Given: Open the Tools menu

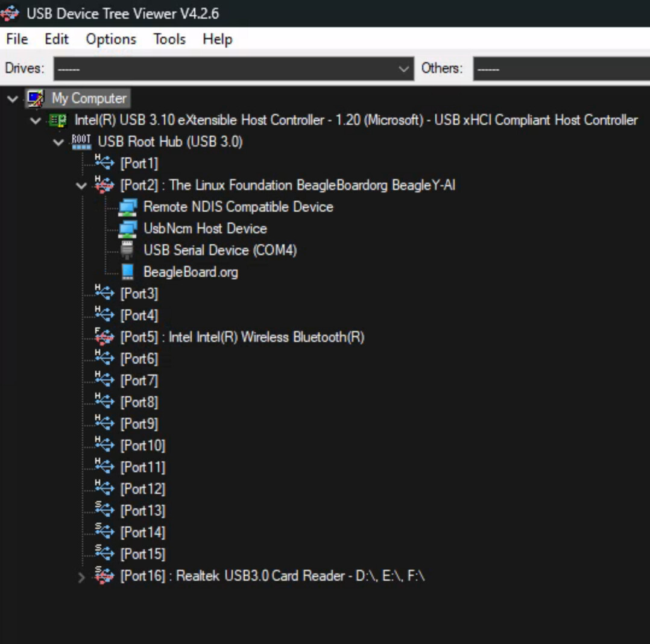Looking at the screenshot, I should 169,39.
